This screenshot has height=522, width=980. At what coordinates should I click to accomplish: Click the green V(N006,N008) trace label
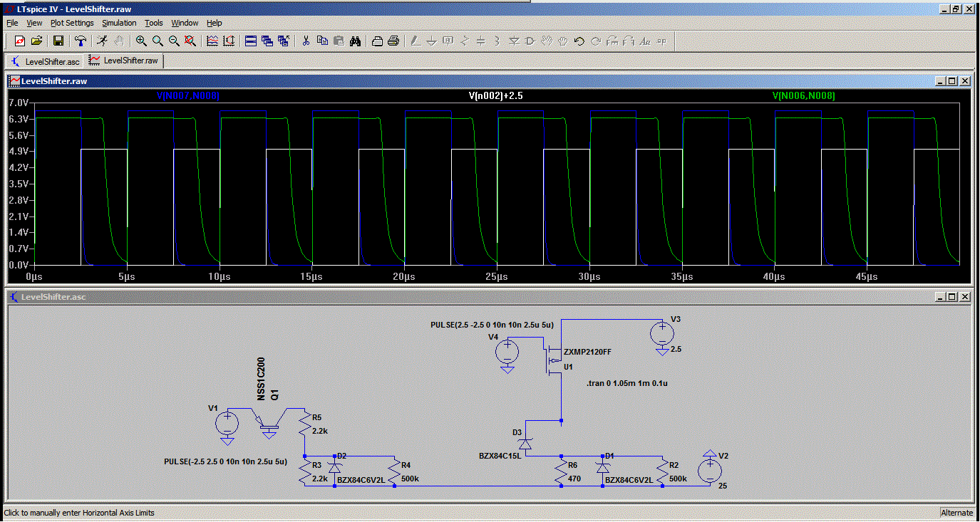pyautogui.click(x=804, y=95)
